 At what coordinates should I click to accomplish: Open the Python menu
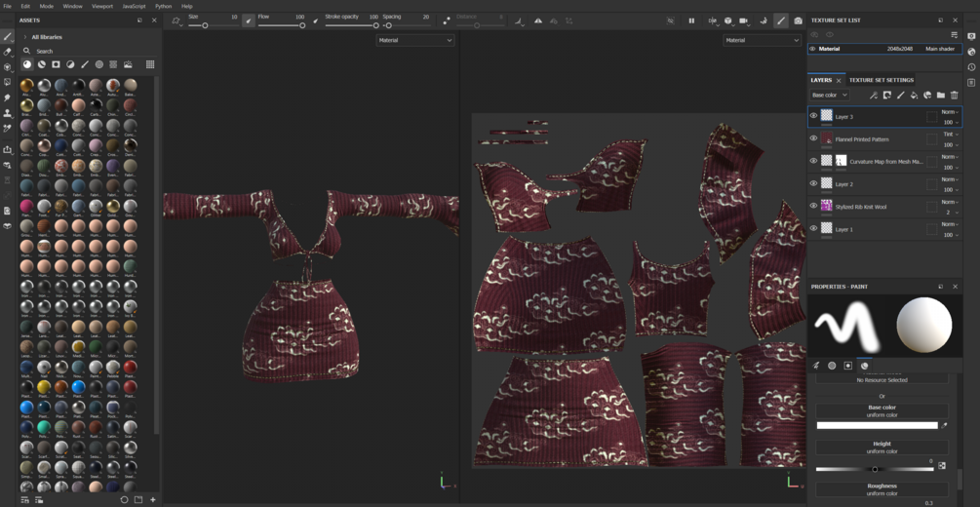point(163,6)
